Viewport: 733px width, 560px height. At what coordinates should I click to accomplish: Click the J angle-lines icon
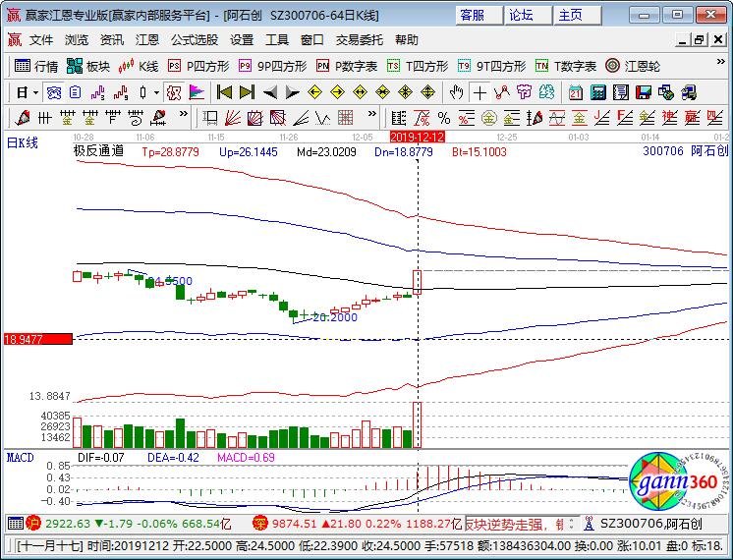pos(602,118)
